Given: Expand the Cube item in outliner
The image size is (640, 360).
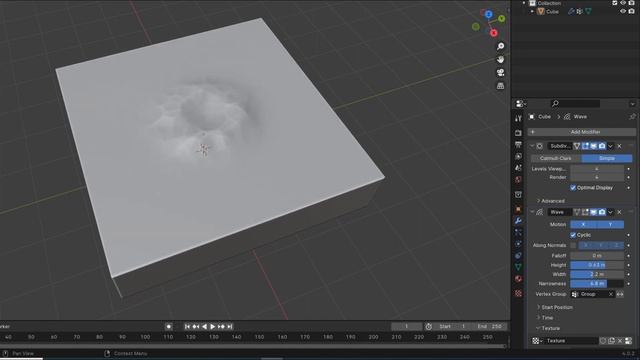Looking at the screenshot, I should point(532,11).
